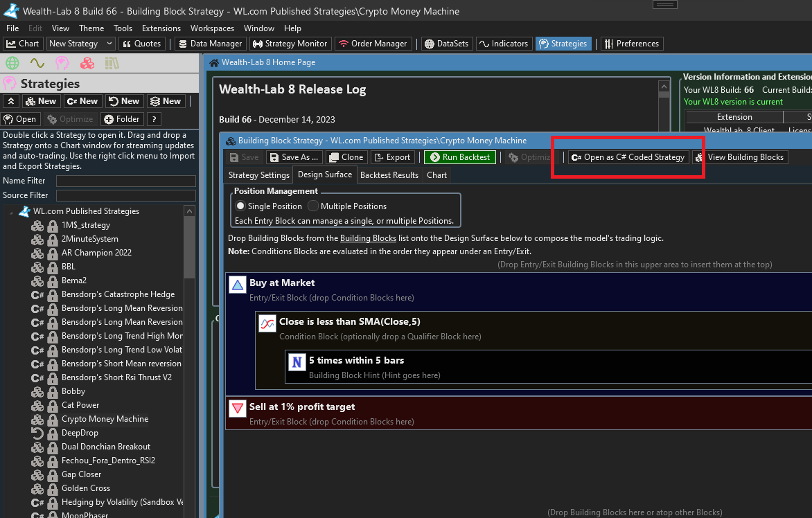812x518 pixels.
Task: Click the Sell at profit target icon
Action: point(238,408)
